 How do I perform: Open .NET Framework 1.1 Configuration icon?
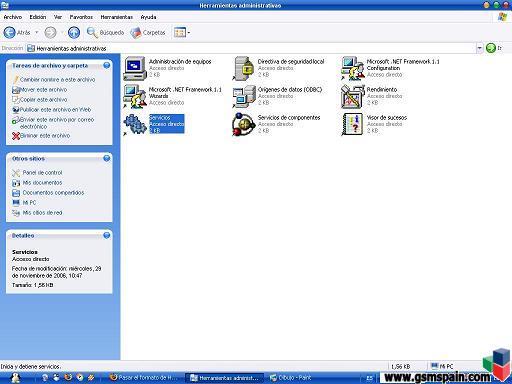click(x=353, y=69)
